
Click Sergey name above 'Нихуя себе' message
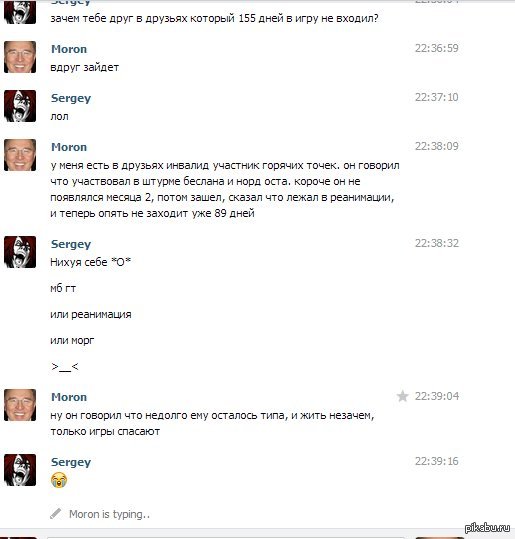(71, 244)
